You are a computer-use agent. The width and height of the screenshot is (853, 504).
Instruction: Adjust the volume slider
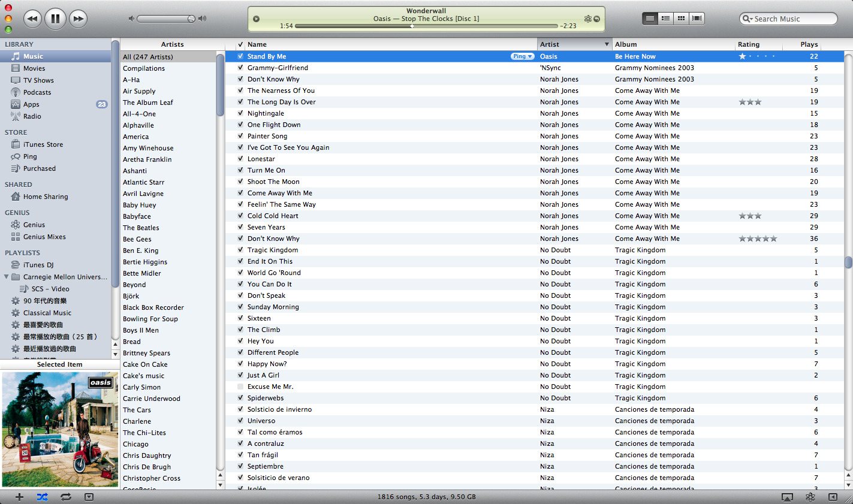(166, 19)
